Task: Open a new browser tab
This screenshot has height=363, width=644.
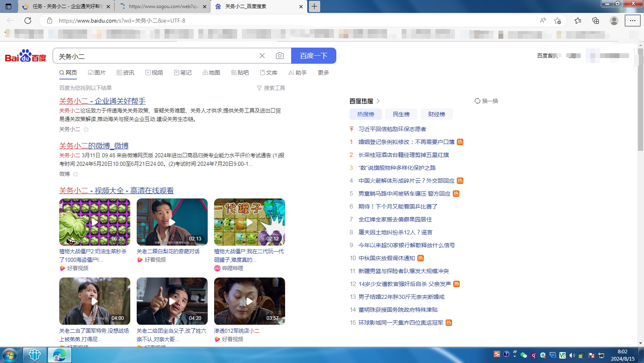Action: pos(314,6)
